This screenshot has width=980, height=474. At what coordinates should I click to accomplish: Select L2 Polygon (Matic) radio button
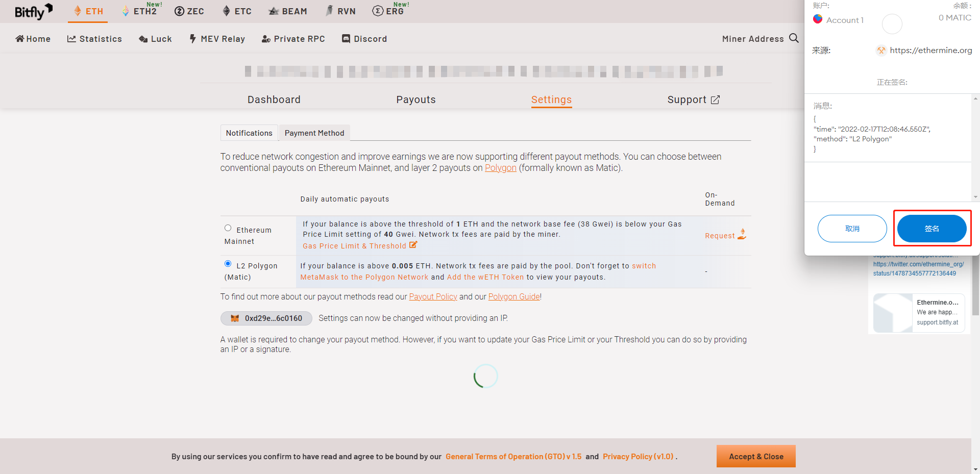tap(228, 264)
